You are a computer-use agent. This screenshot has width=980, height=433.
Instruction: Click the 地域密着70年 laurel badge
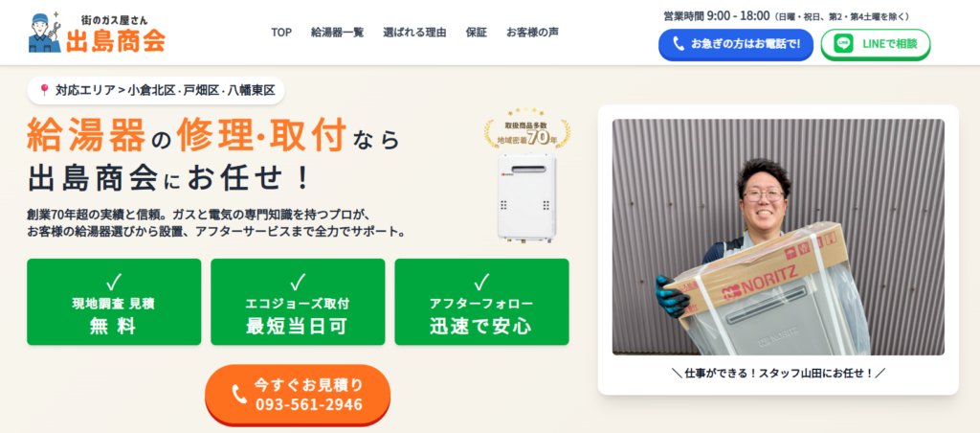[x=527, y=127]
